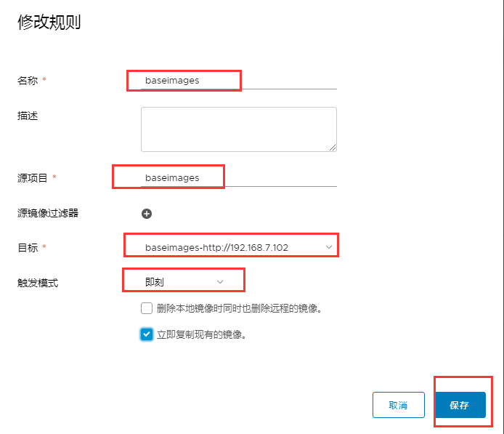The width and height of the screenshot is (504, 434).
Task: Enable the 删除本地镜像时同时也删除远程的镜像 checkbox
Action: click(x=147, y=308)
